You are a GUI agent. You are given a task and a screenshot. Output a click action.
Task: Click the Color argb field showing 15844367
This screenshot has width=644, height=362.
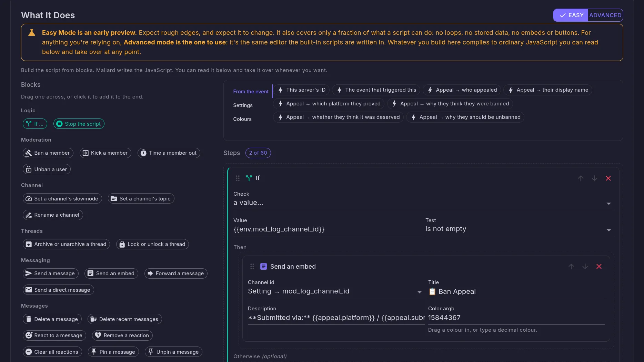516,318
